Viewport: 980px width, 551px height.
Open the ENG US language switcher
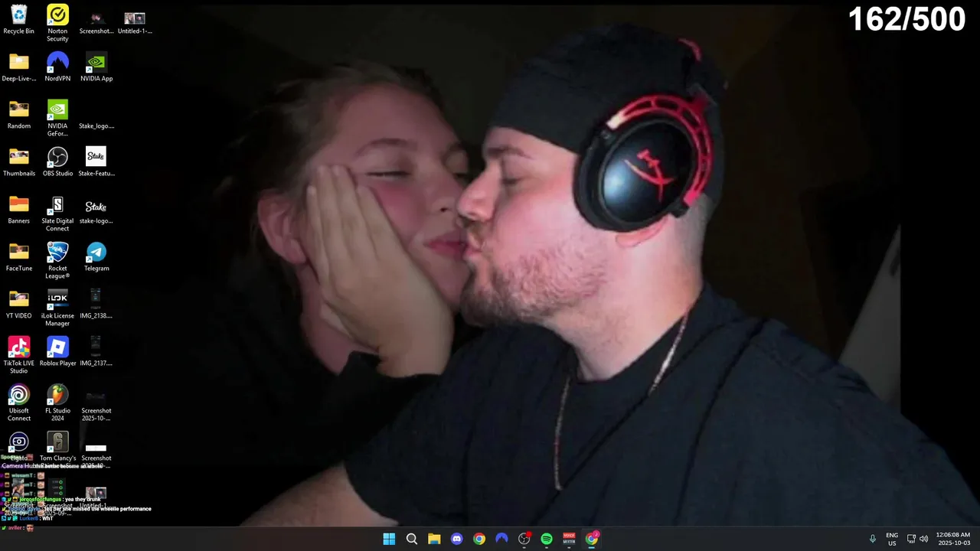[892, 539]
